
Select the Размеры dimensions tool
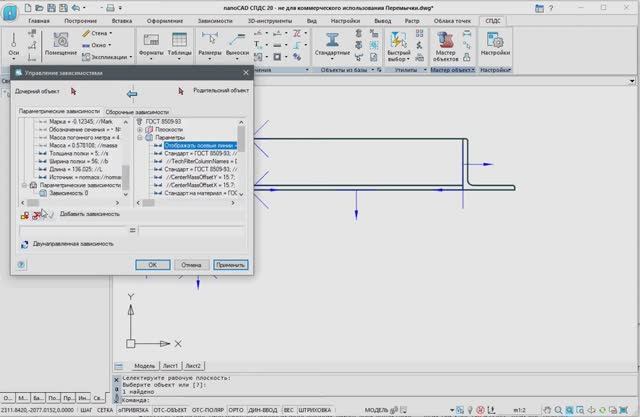point(209,45)
